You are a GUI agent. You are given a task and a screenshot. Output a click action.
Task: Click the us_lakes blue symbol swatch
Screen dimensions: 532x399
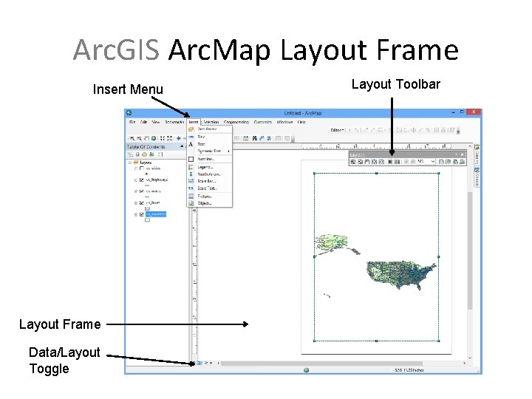click(147, 208)
